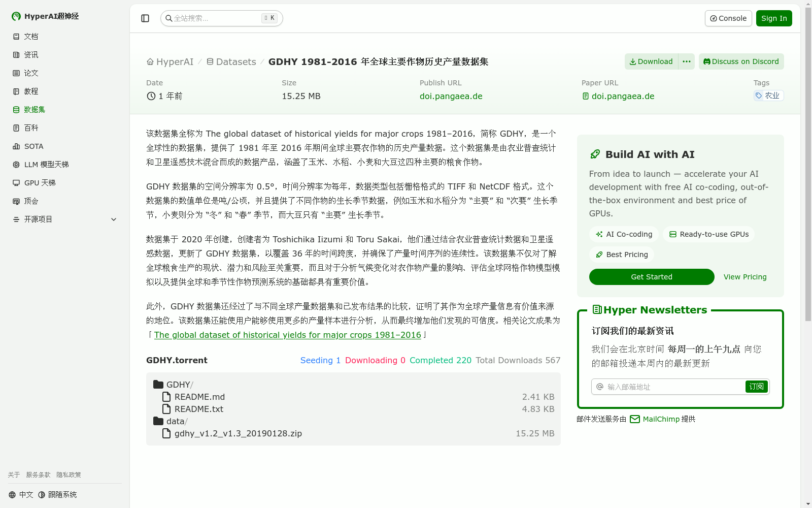
Task: Open the Console button
Action: click(728, 18)
